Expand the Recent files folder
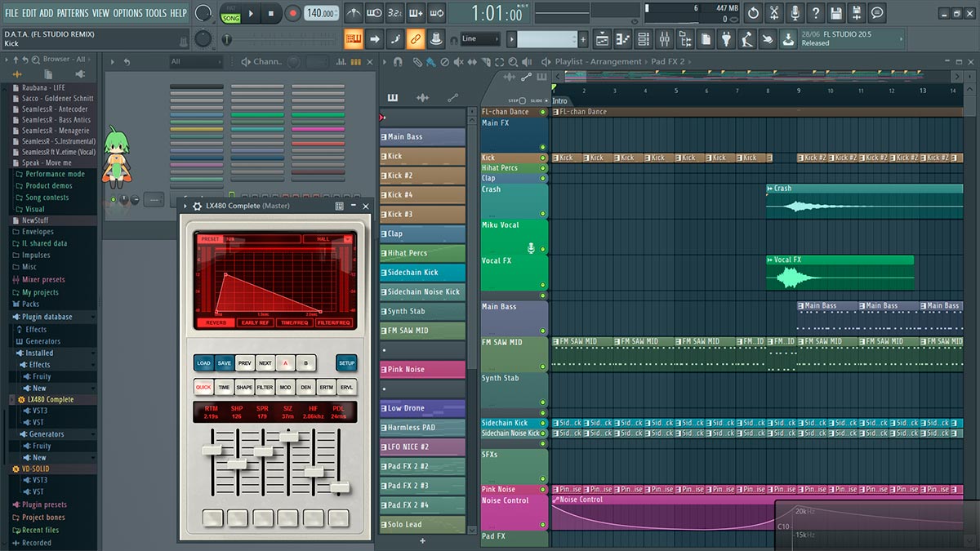 click(x=40, y=531)
